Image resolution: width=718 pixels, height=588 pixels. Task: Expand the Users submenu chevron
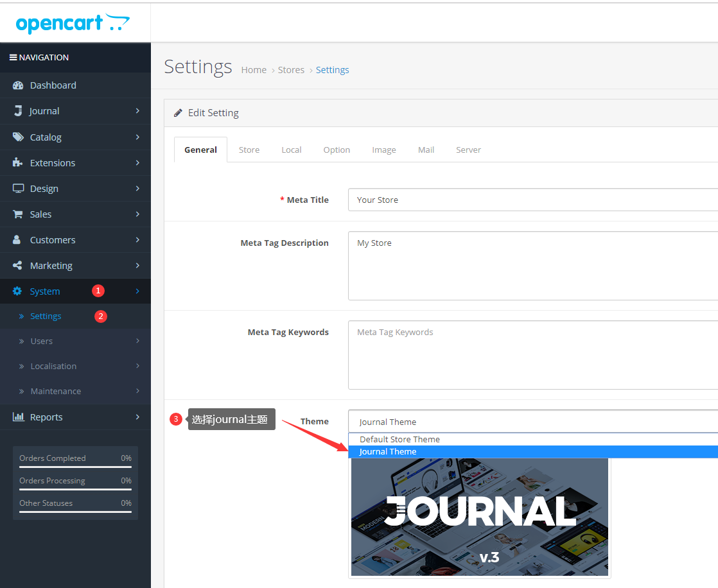(137, 340)
